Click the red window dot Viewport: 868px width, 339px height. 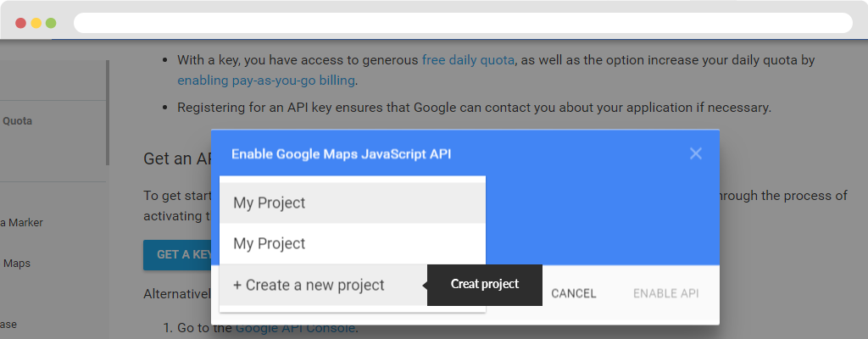(x=20, y=23)
